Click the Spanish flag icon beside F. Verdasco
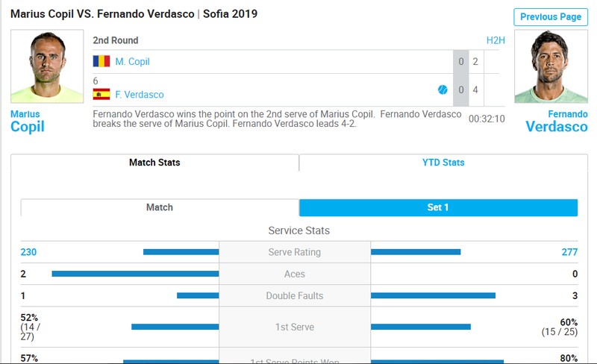Image resolution: width=597 pixels, height=364 pixels. pyautogui.click(x=101, y=94)
